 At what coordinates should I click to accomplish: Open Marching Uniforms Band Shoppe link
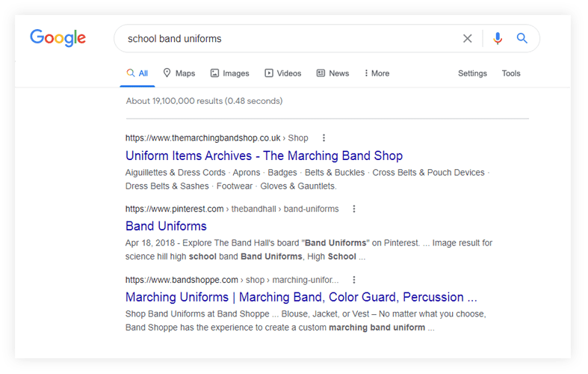[x=300, y=297]
